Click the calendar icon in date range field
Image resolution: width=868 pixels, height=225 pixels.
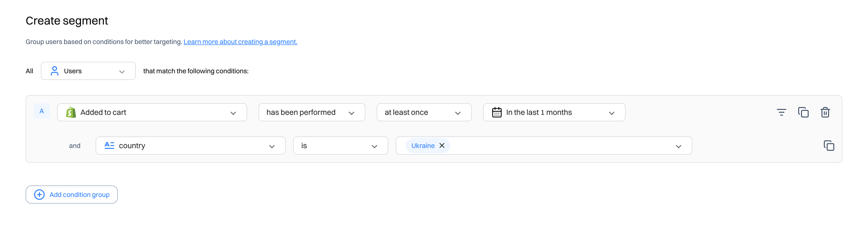(x=497, y=112)
